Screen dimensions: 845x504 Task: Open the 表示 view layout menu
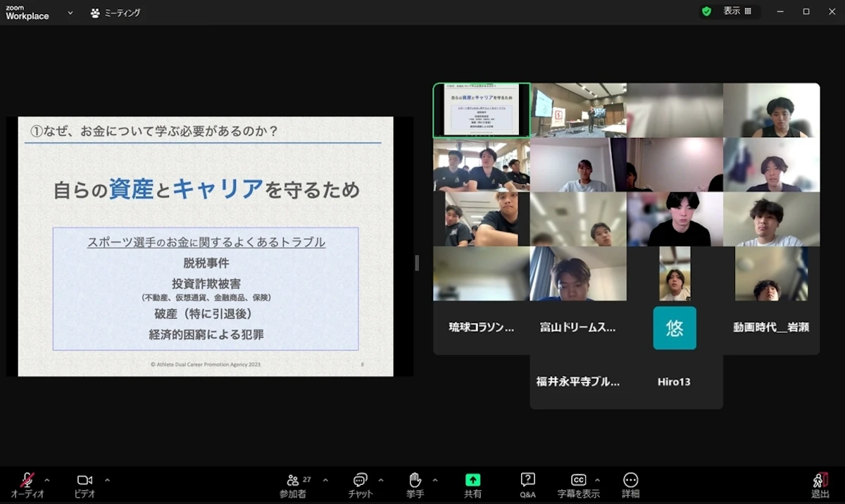(737, 11)
